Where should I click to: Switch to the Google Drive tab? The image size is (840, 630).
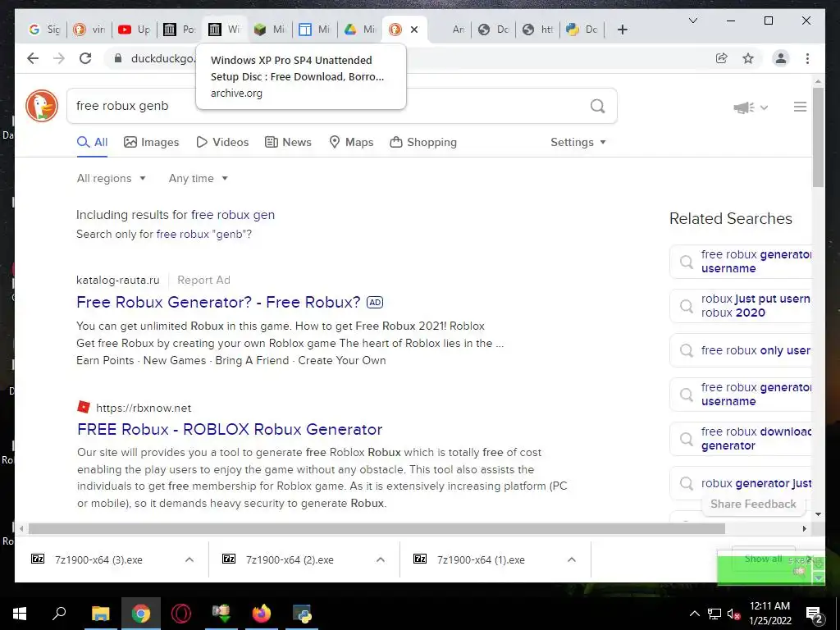click(359, 30)
